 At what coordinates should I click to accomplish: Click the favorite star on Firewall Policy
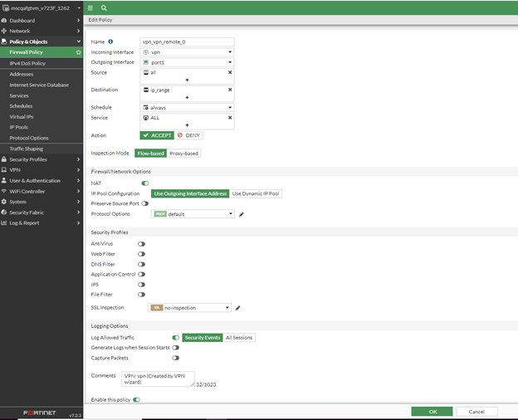click(78, 52)
